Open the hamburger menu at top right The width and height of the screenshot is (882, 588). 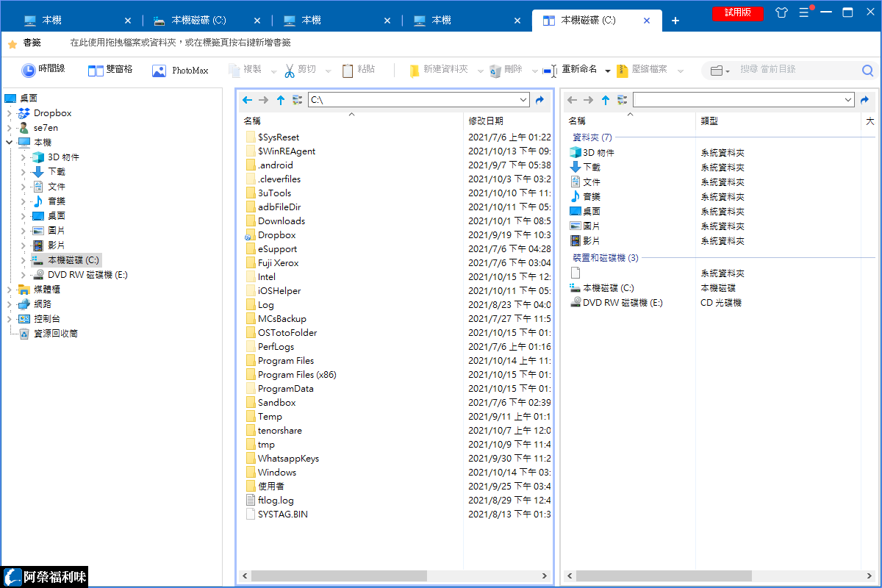(805, 12)
